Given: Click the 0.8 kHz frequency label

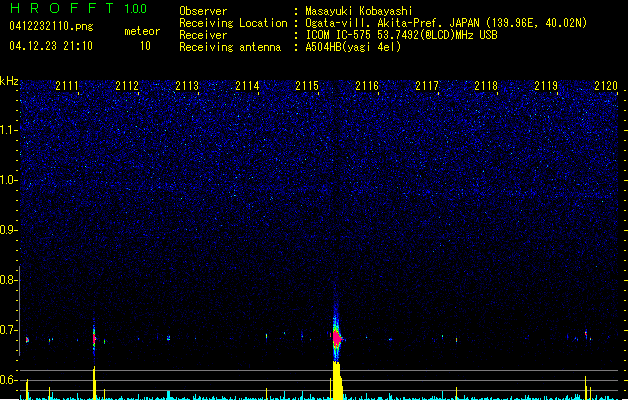Looking at the screenshot, I should pos(9,280).
